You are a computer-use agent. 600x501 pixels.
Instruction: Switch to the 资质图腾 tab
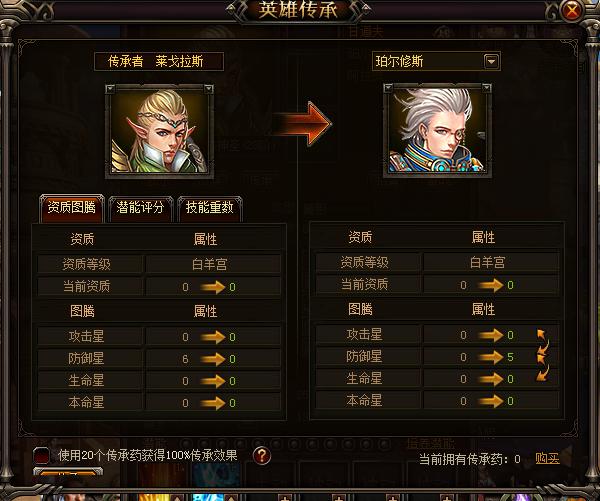(72, 208)
